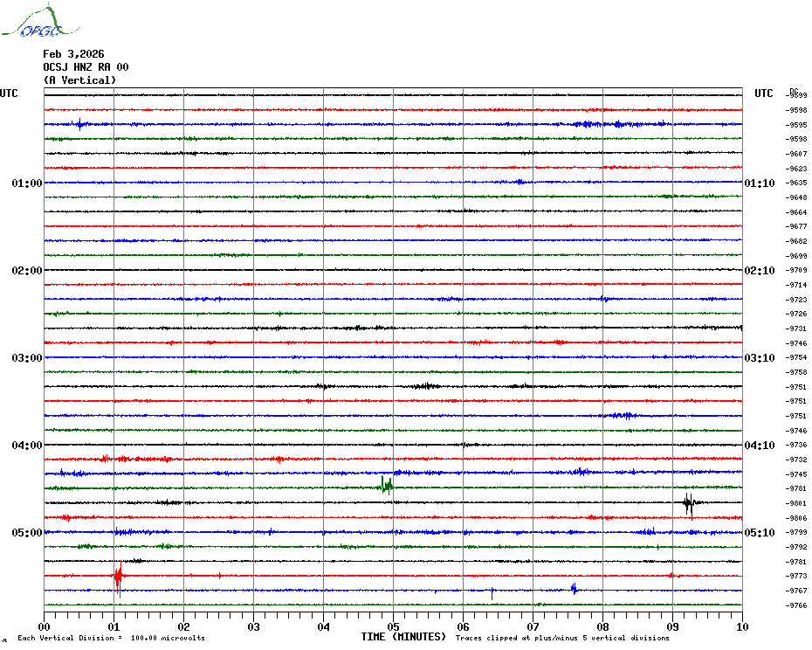Screen dimensions: 812x650
Task: Click the DC offset value "-9754"
Action: point(796,358)
